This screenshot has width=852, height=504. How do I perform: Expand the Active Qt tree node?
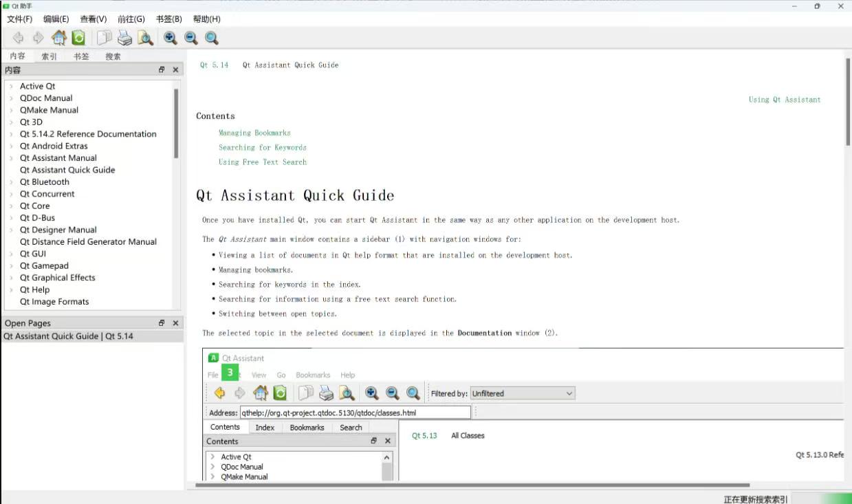pos(12,86)
